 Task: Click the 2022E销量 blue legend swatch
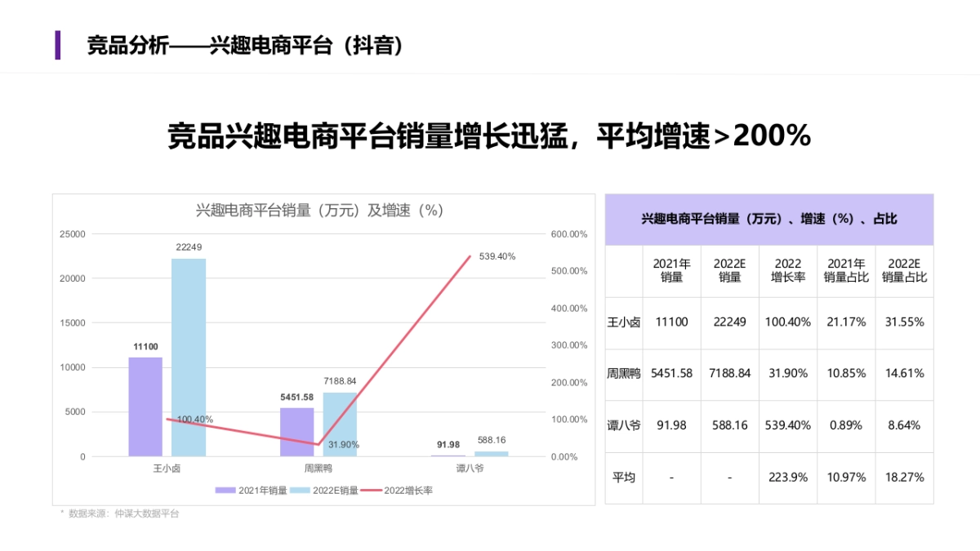(299, 489)
